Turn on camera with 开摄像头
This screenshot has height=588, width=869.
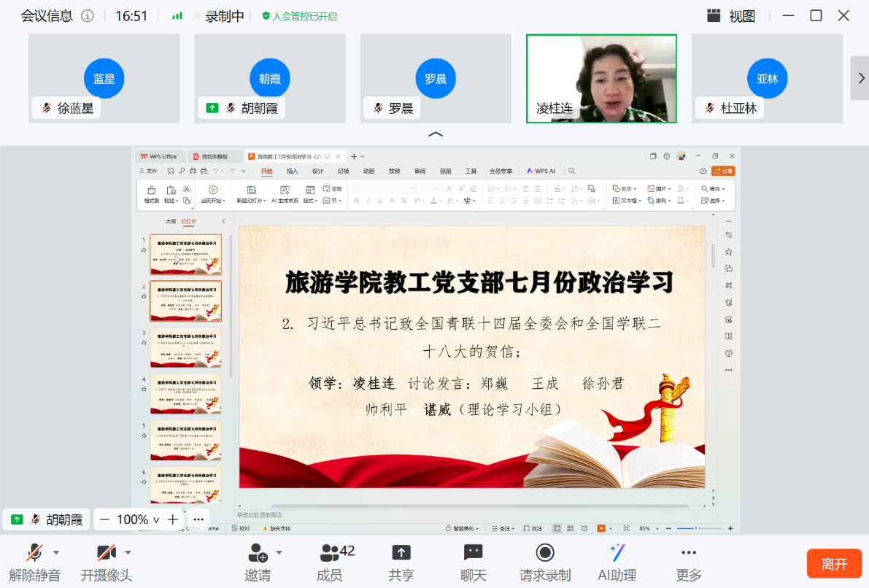click(x=107, y=553)
